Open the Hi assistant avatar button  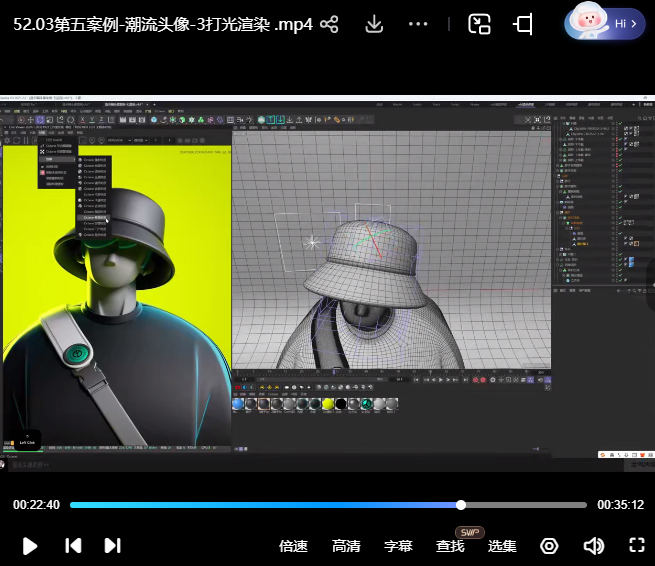coord(604,23)
